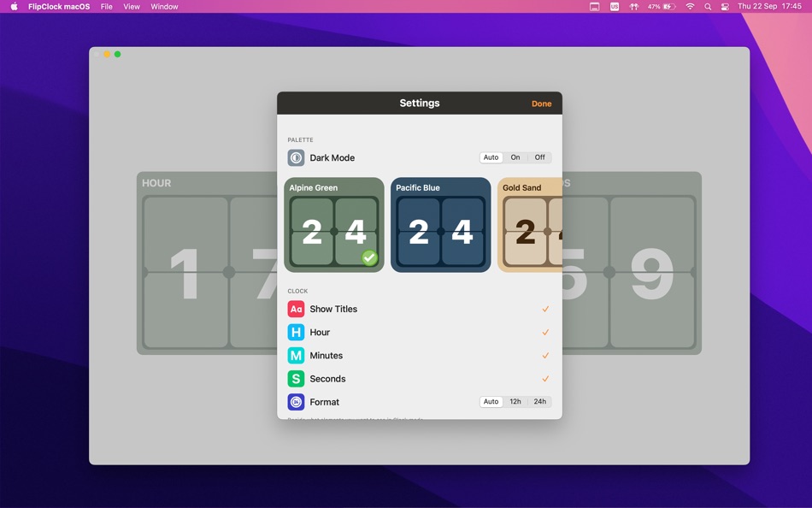Viewport: 812px width, 508px height.
Task: Click the 'CLOCK' section header
Action: pos(297,292)
